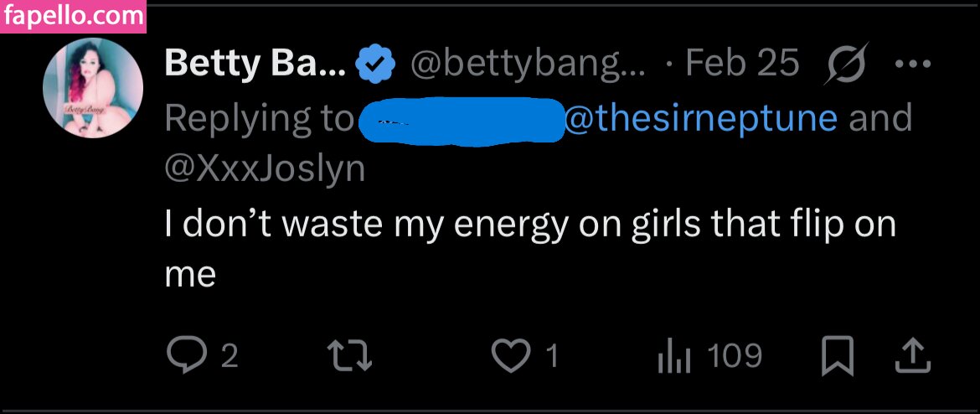Click the fapello.com watermark label
Image resolution: width=980 pixels, height=414 pixels.
tap(73, 15)
